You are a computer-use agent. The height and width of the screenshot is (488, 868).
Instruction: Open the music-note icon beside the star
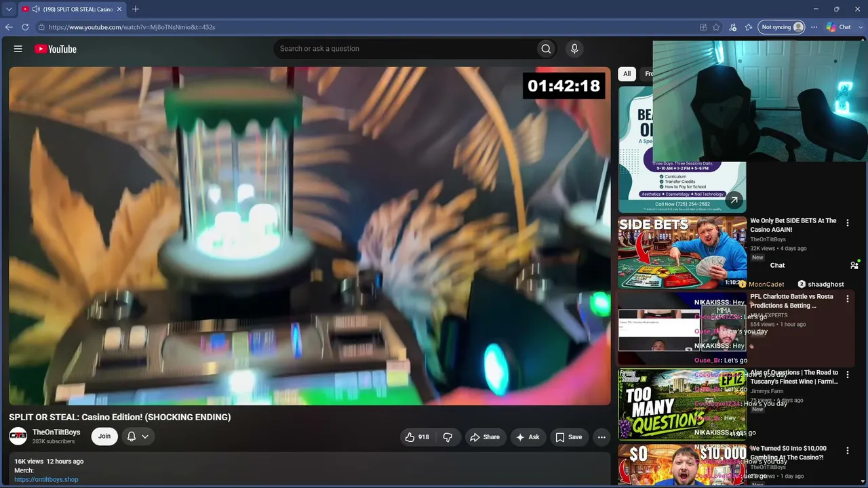click(x=732, y=27)
